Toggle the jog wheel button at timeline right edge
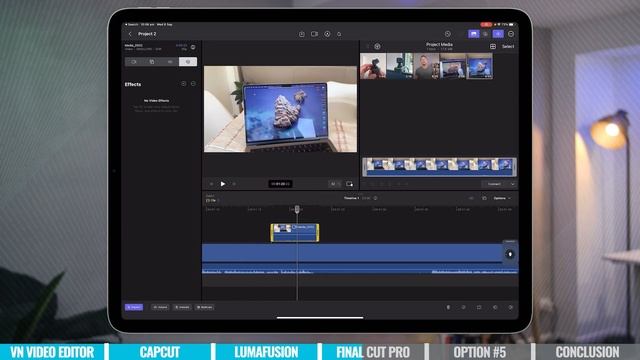The height and width of the screenshot is (360, 640). click(x=510, y=254)
